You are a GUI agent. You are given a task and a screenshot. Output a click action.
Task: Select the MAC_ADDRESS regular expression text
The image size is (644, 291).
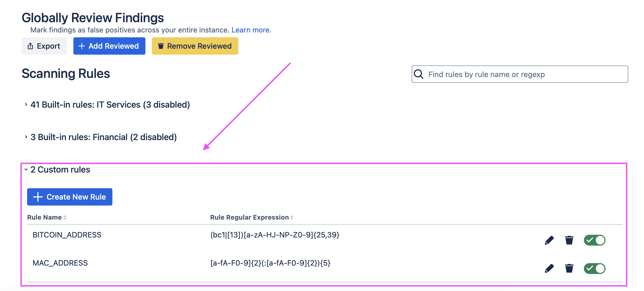tap(270, 263)
